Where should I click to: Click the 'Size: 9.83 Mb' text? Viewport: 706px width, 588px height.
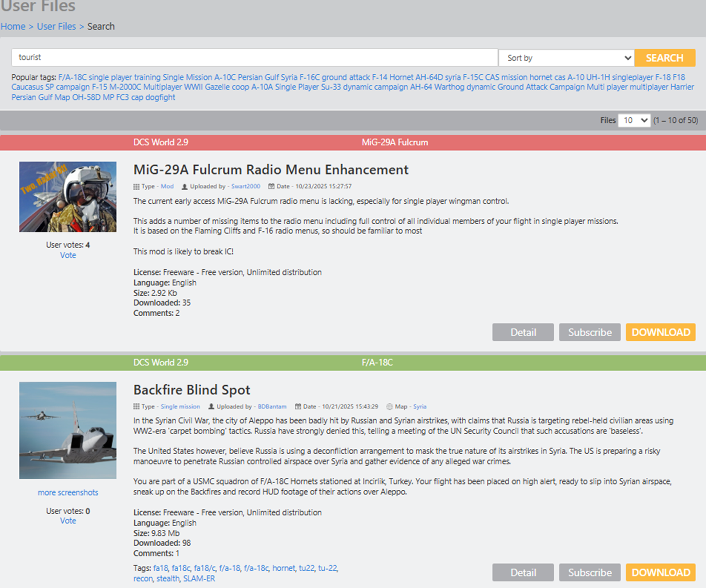[156, 533]
